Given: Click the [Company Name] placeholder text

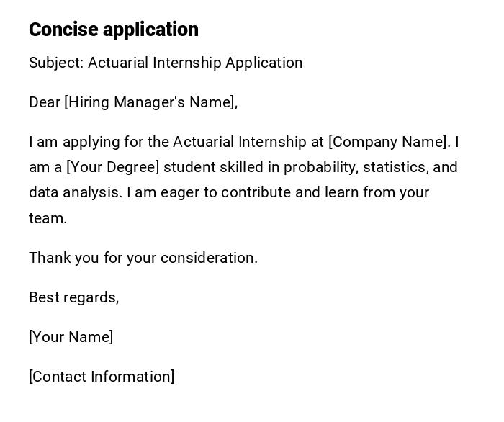Looking at the screenshot, I should [389, 142].
